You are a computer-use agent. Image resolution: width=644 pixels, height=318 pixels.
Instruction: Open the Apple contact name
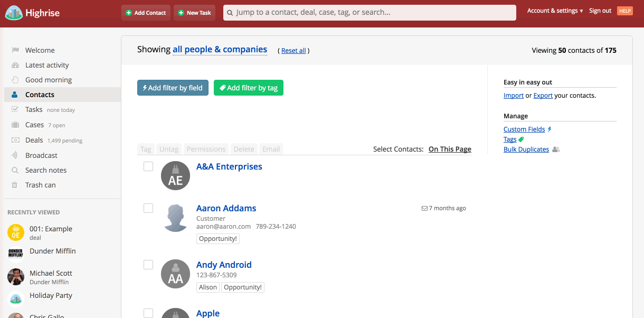[x=208, y=313]
